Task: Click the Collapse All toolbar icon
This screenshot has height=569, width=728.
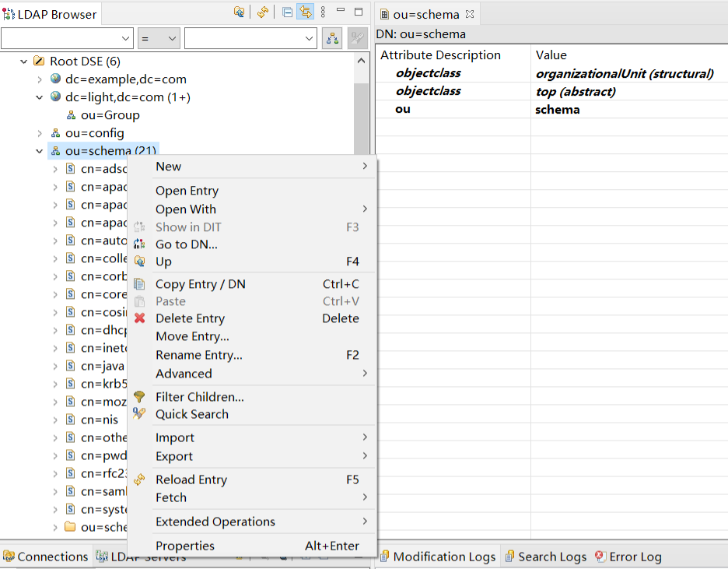Action: pyautogui.click(x=288, y=12)
